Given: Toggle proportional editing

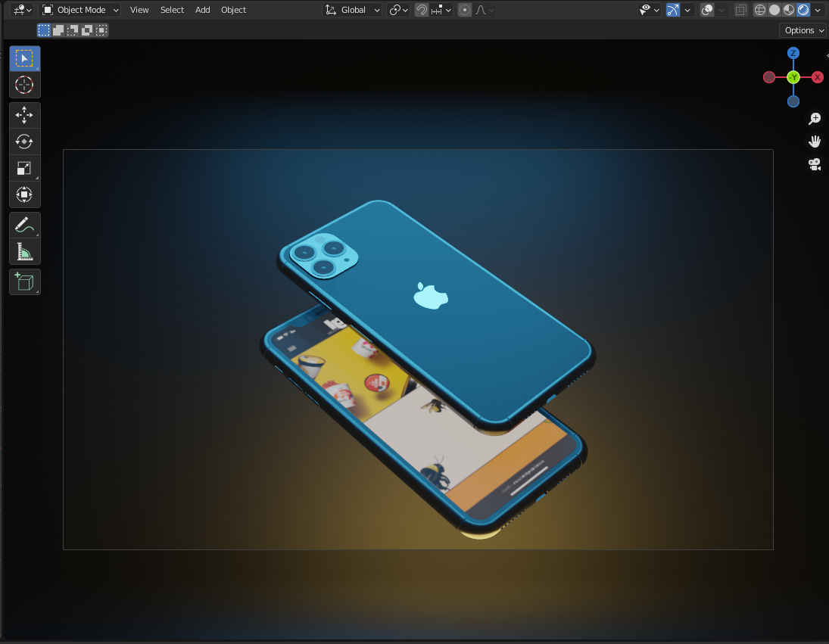Looking at the screenshot, I should [x=465, y=10].
